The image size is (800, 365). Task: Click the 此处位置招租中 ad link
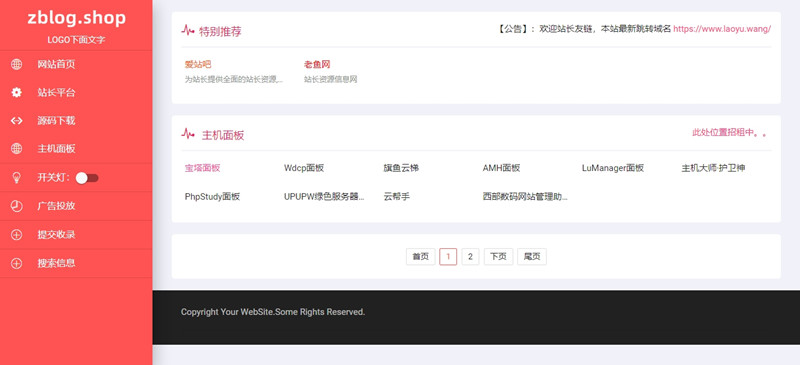pos(729,133)
